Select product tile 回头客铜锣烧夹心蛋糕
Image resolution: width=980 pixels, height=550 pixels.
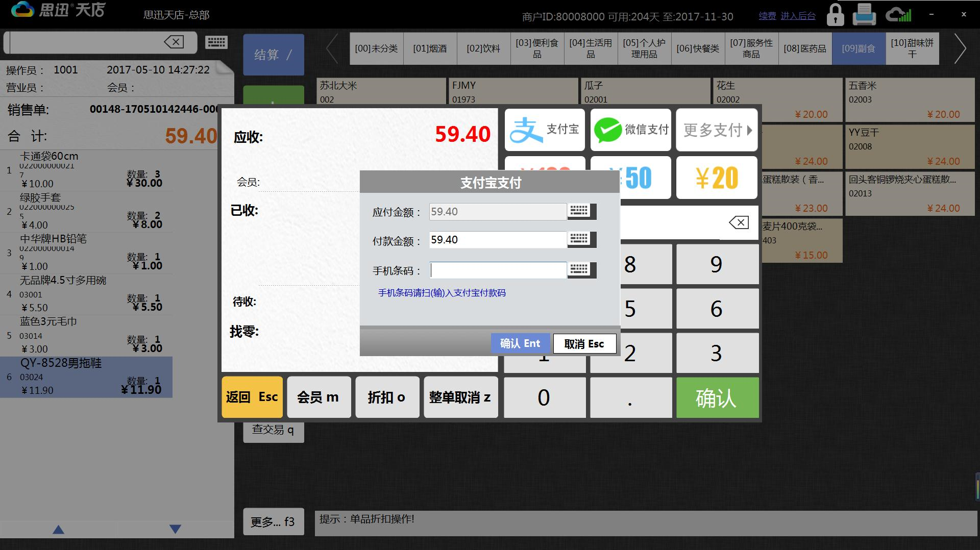coord(910,194)
